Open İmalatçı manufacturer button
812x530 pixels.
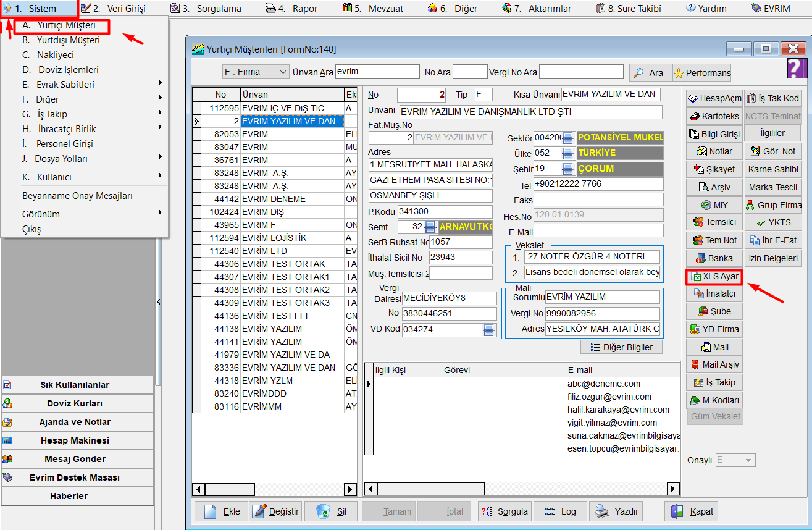point(714,294)
